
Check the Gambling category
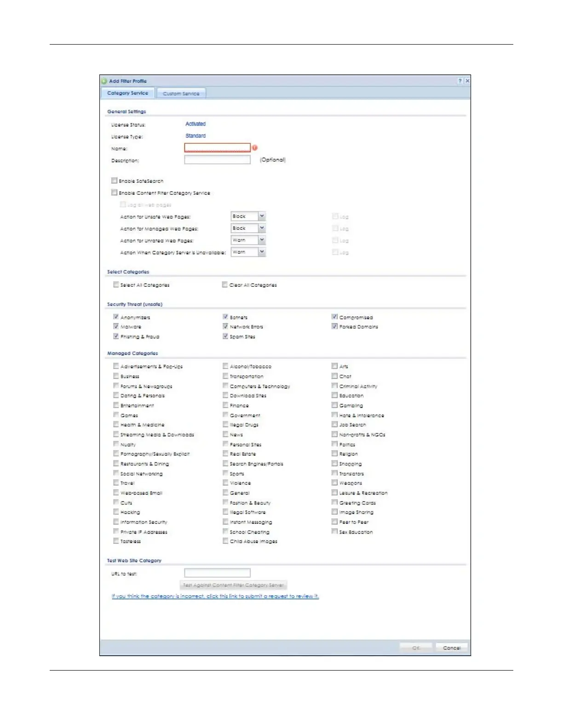[335, 405]
